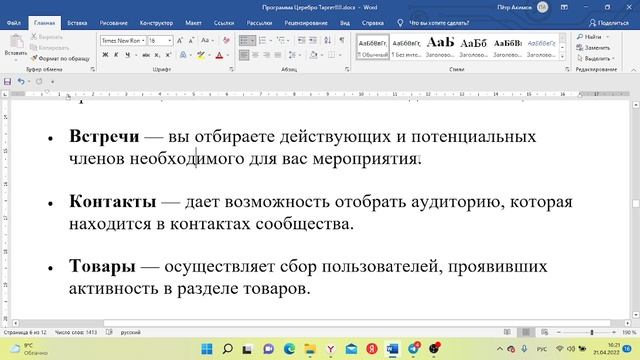Switch to web layout view icon
Screen dimensions: 640x360
click(x=544, y=332)
